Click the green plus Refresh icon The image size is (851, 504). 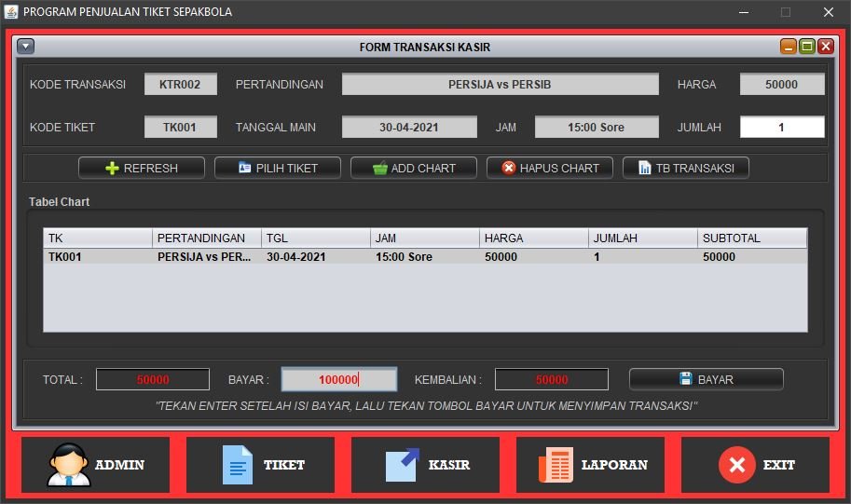(112, 169)
